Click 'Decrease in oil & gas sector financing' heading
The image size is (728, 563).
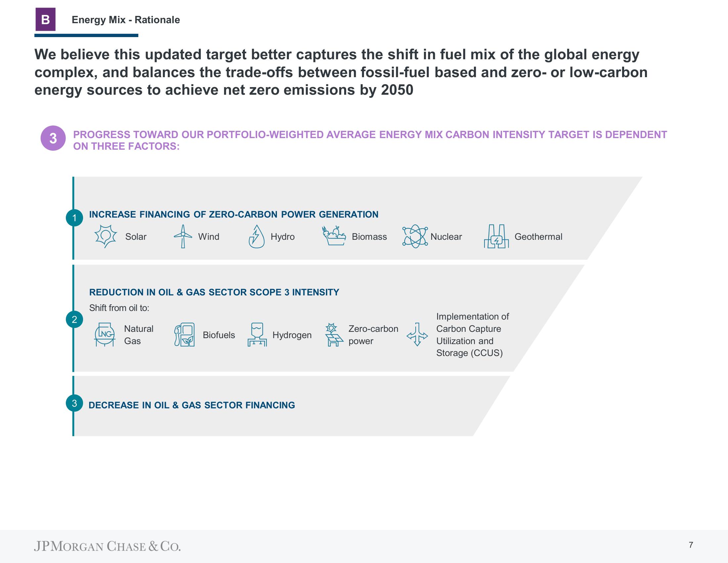(192, 405)
